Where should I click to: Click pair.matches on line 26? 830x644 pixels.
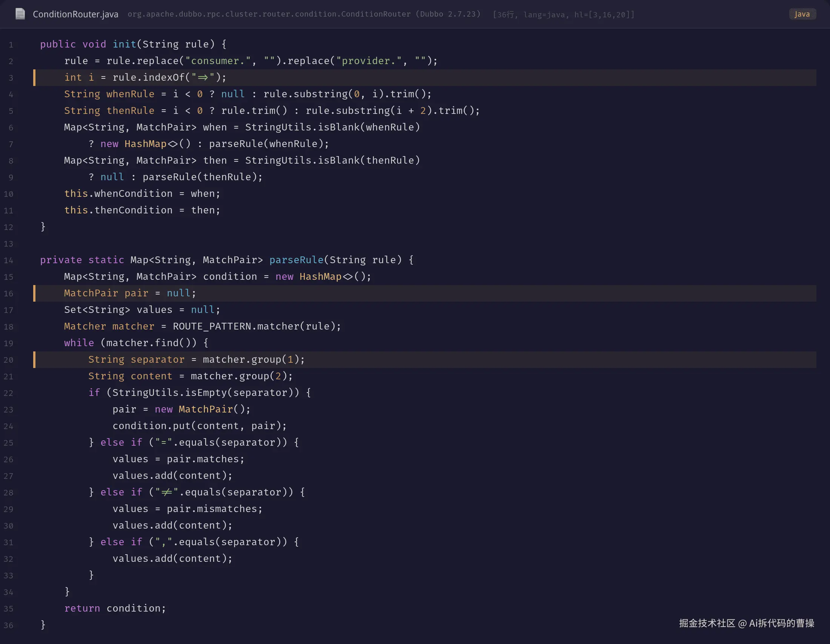pos(203,459)
